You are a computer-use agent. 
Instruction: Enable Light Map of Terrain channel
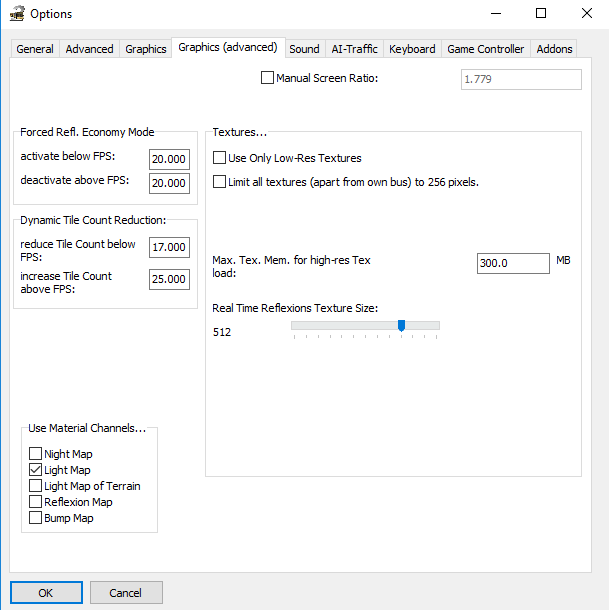[x=36, y=486]
